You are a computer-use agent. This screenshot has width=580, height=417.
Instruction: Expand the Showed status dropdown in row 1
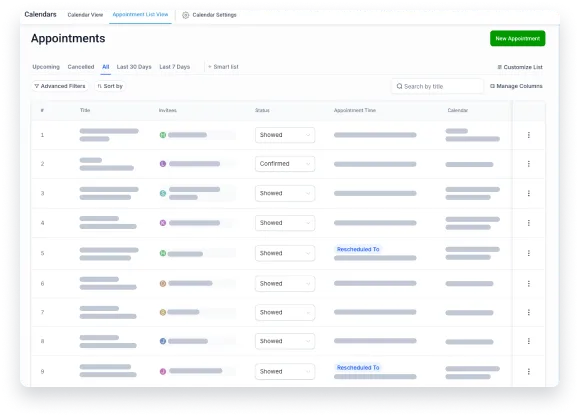pos(285,135)
